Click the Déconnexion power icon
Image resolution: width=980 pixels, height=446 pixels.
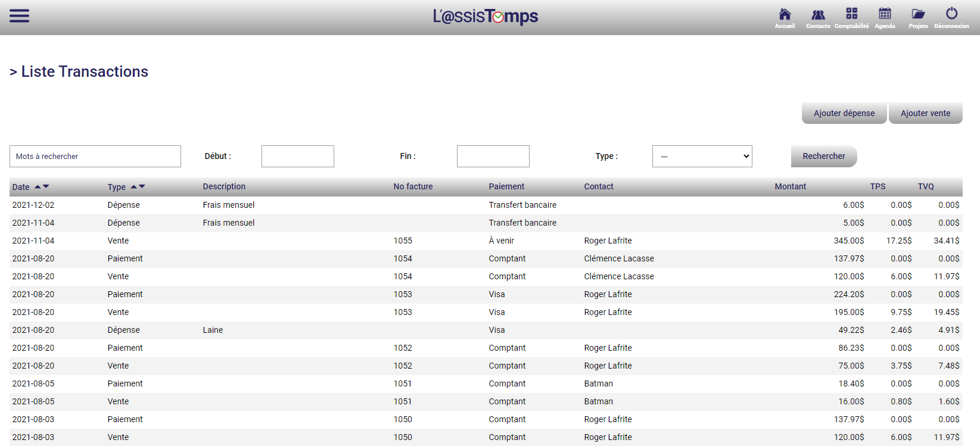click(x=951, y=14)
